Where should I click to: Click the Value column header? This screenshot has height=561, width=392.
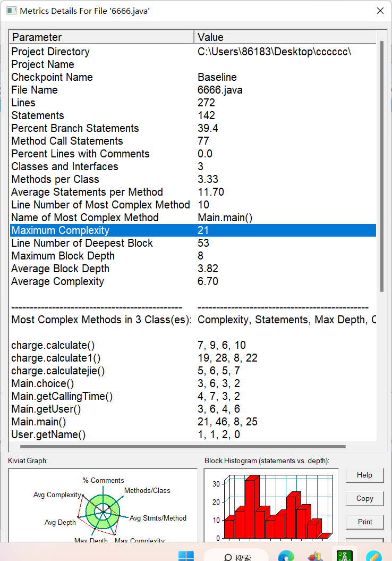click(285, 37)
